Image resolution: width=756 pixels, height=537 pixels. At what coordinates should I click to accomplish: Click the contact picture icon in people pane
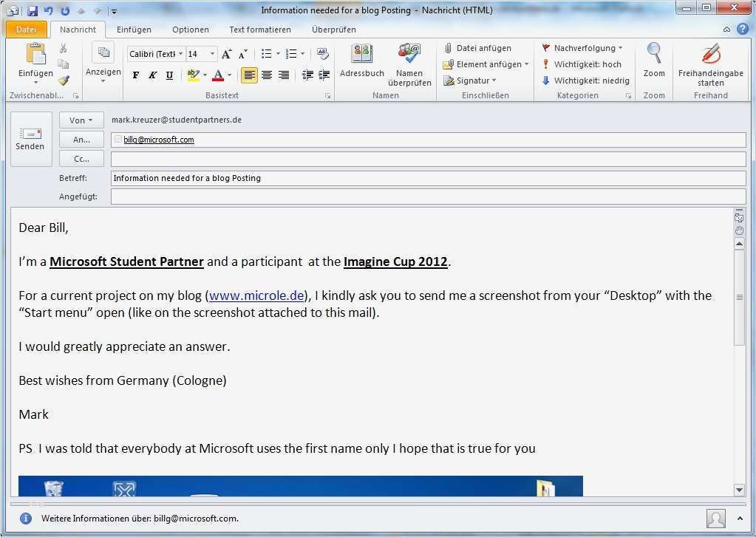pyautogui.click(x=715, y=519)
